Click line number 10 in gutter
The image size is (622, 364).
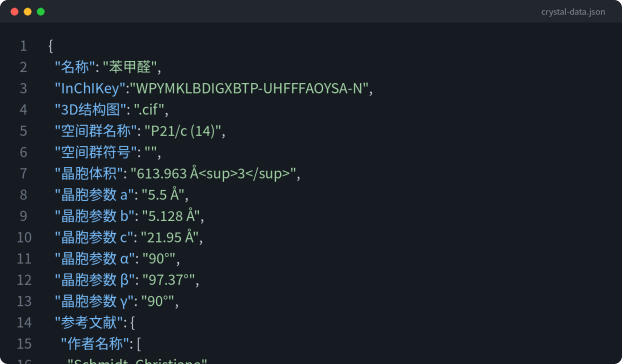(24, 238)
